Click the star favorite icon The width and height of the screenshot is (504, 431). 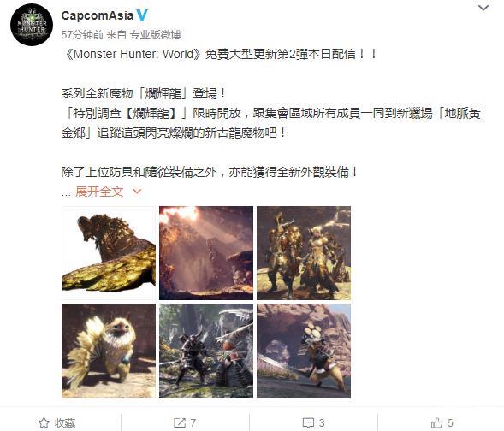(44, 422)
